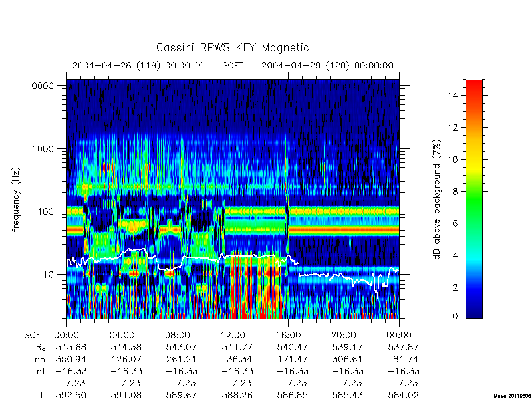
Task: Click the '8' color bar tick label
Action: 455,192
